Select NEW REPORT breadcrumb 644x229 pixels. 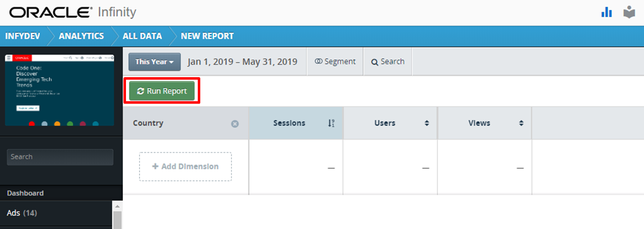tap(207, 36)
